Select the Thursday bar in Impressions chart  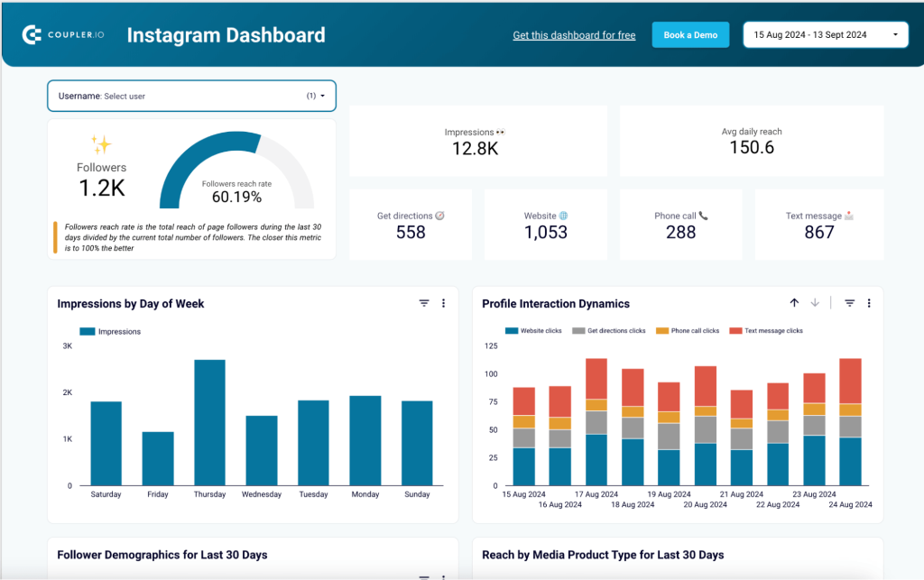click(209, 419)
